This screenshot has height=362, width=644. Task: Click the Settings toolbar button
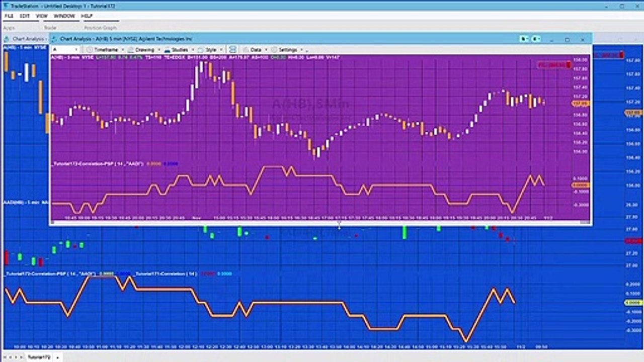click(x=287, y=50)
